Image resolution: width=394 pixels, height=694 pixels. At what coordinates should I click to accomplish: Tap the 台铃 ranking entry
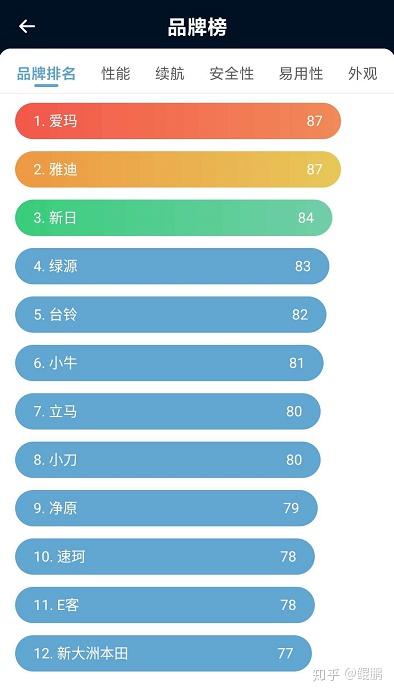tap(170, 314)
